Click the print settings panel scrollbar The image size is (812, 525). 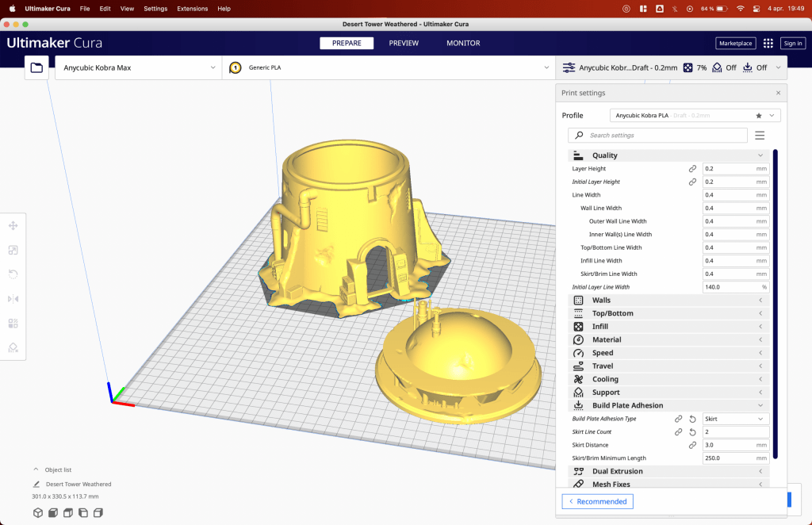click(x=776, y=304)
